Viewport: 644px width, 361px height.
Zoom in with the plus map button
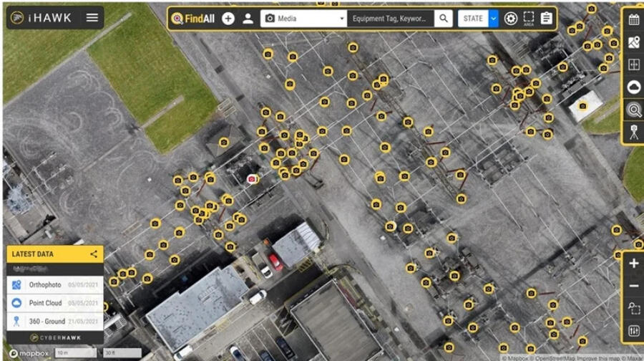tap(633, 264)
